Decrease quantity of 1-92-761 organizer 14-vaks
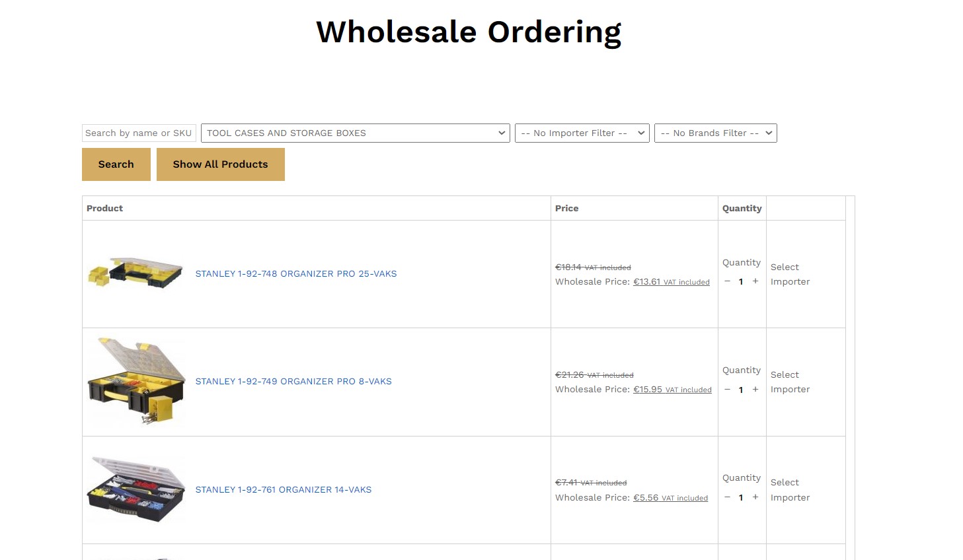 click(727, 497)
